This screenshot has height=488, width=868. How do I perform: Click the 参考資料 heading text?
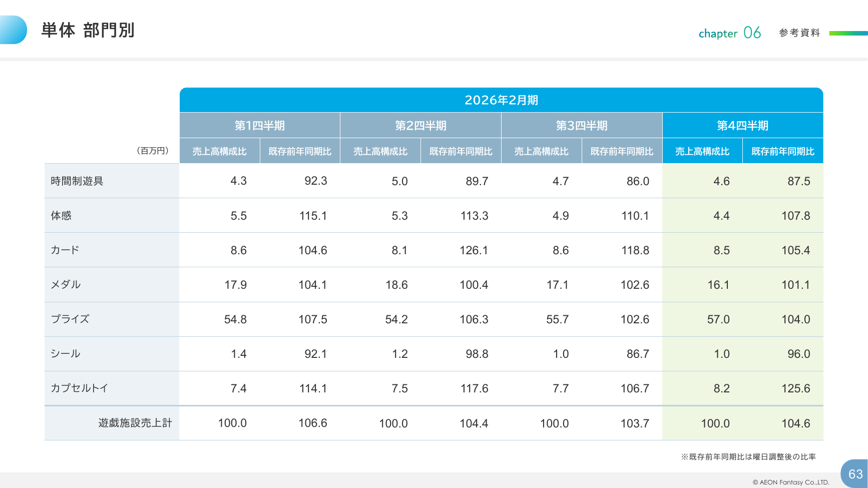(799, 33)
